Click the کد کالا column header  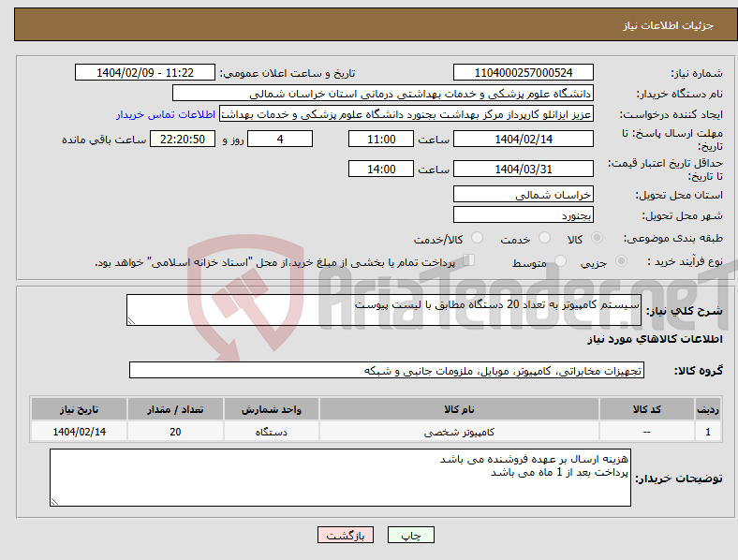(x=647, y=409)
